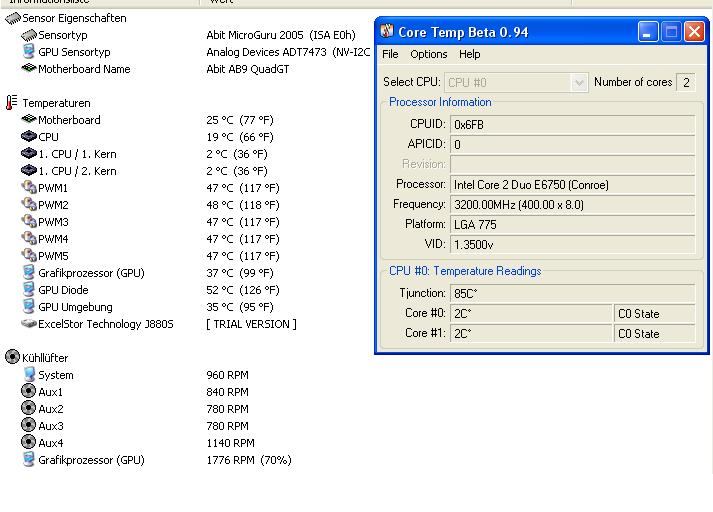The height and width of the screenshot is (512, 713).
Task: Click the ExcelStor Technology hard drive icon
Action: click(x=29, y=324)
